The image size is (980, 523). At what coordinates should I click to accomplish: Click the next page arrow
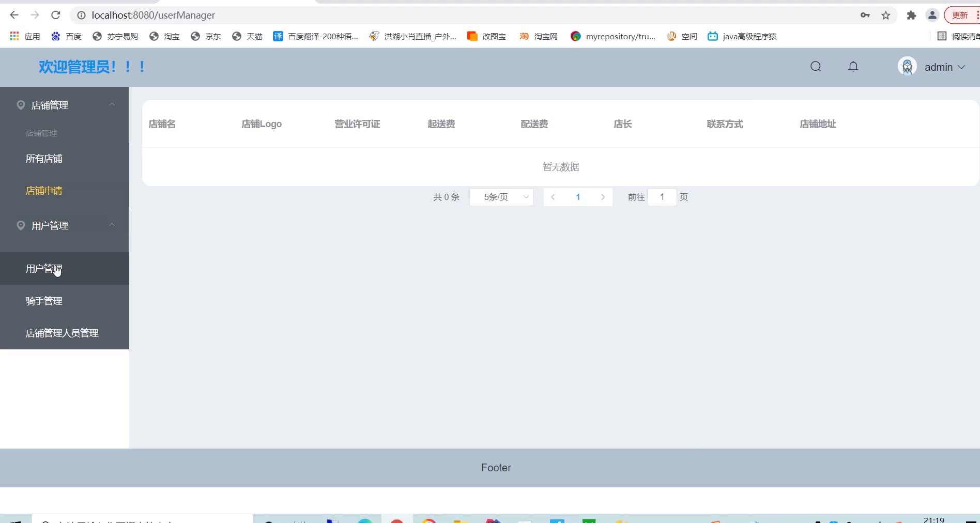click(603, 197)
